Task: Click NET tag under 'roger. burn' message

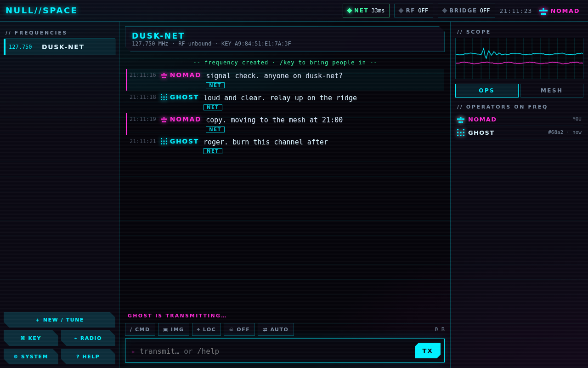Action: pyautogui.click(x=213, y=151)
